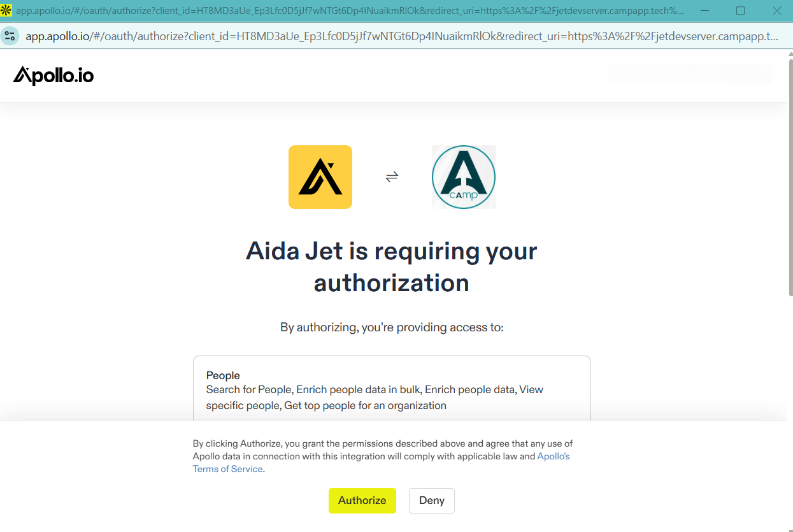The width and height of the screenshot is (793, 532).
Task: Click the address bar URL field
Action: click(401, 36)
